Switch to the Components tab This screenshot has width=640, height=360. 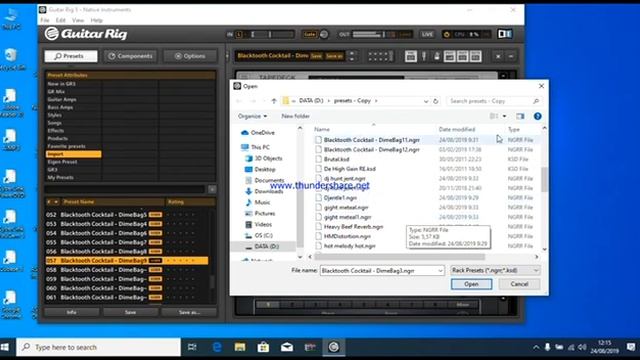[131, 56]
